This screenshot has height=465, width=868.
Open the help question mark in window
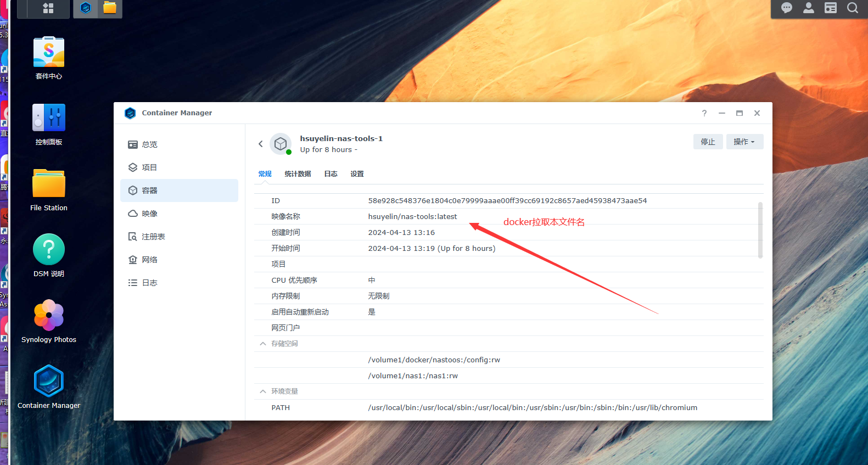point(704,113)
